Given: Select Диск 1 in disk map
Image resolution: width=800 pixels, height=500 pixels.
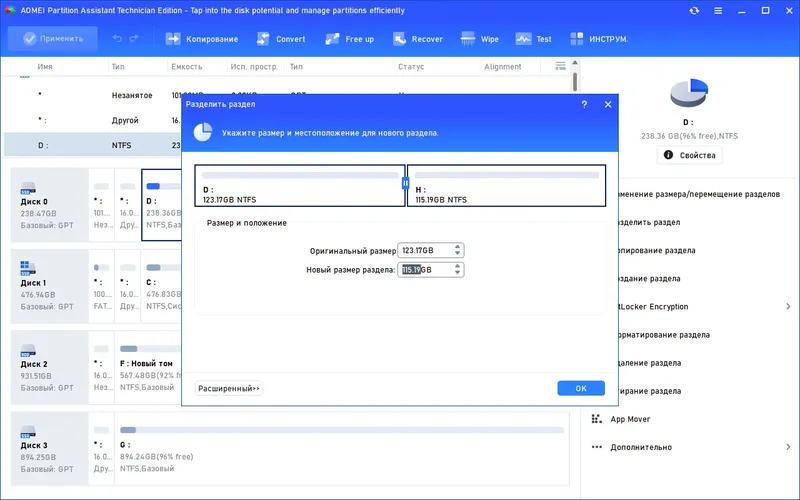Looking at the screenshot, I should pos(49,286).
